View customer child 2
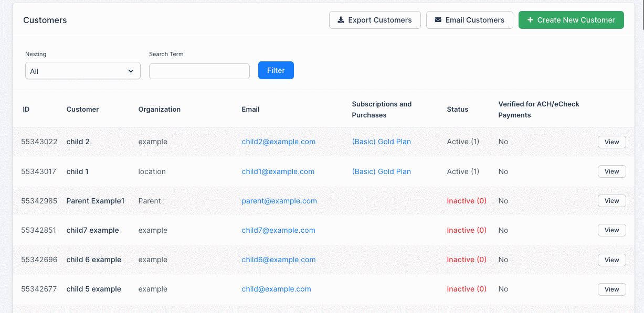Image resolution: width=644 pixels, height=313 pixels. pos(612,142)
